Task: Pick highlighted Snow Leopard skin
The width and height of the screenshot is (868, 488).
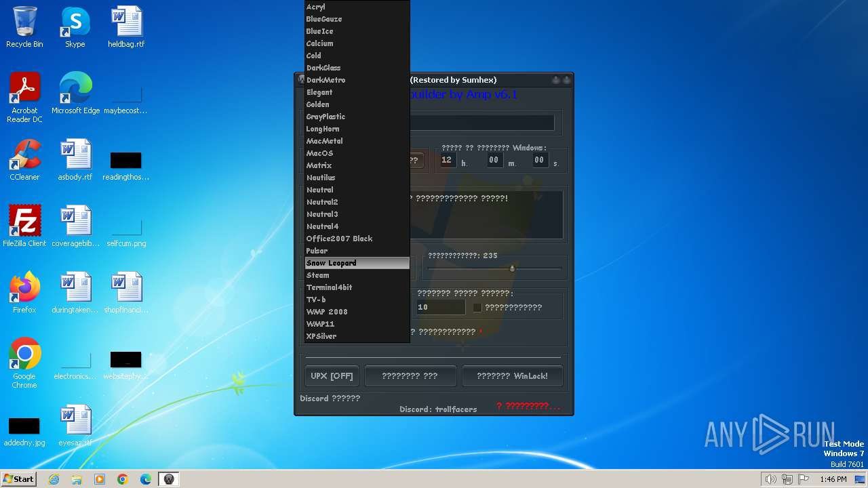Action: pos(357,263)
